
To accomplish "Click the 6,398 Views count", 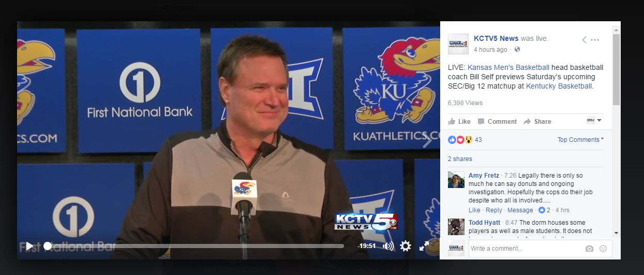I will (465, 103).
